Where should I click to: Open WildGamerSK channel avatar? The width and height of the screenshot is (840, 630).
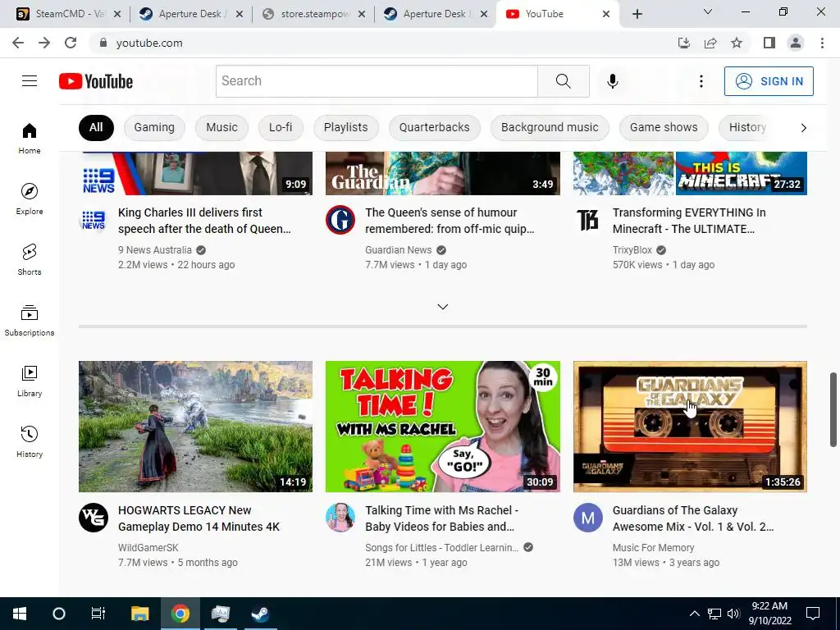[x=94, y=518]
